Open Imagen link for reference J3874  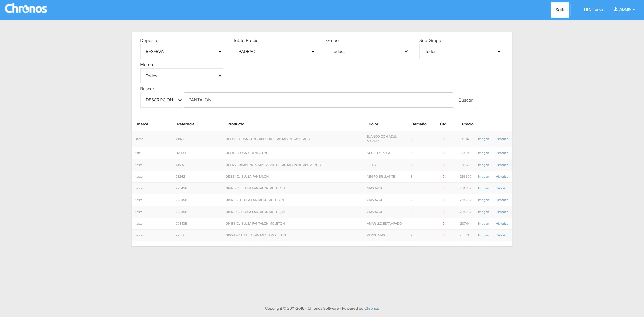tap(483, 139)
